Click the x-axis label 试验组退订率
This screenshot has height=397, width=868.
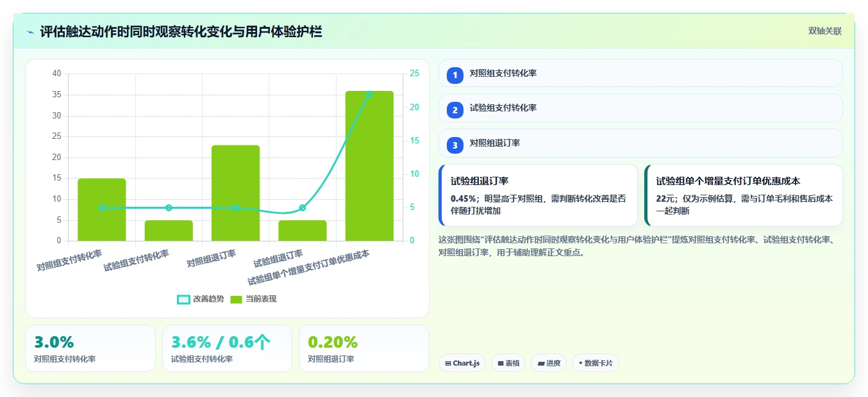tap(278, 259)
